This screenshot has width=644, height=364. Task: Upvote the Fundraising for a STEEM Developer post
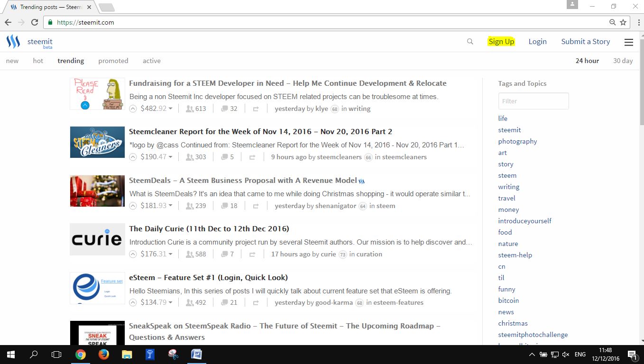click(x=133, y=109)
